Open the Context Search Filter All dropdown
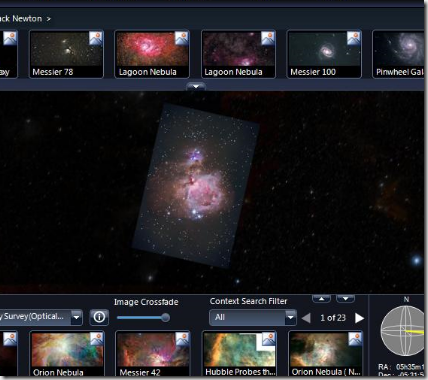This screenshot has width=428, height=380. click(x=253, y=317)
